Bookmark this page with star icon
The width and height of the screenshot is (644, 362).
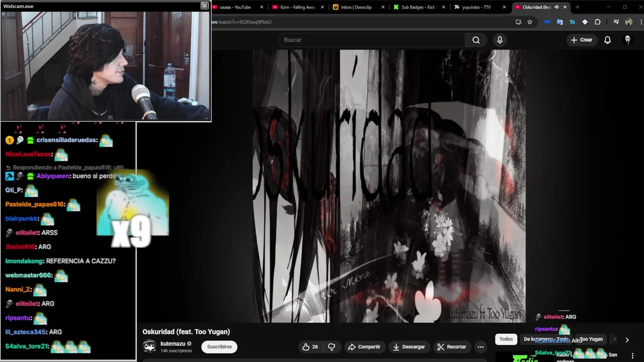(530, 22)
